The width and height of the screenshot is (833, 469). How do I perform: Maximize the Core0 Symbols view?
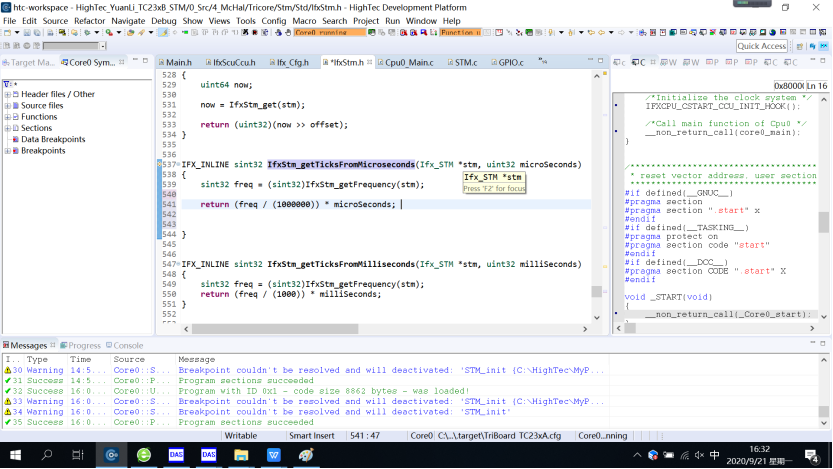coord(145,61)
